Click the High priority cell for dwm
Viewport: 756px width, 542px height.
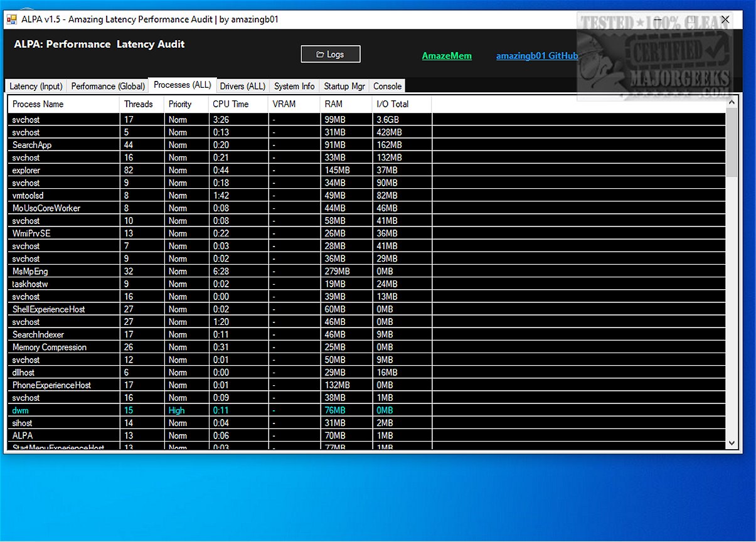tap(177, 410)
